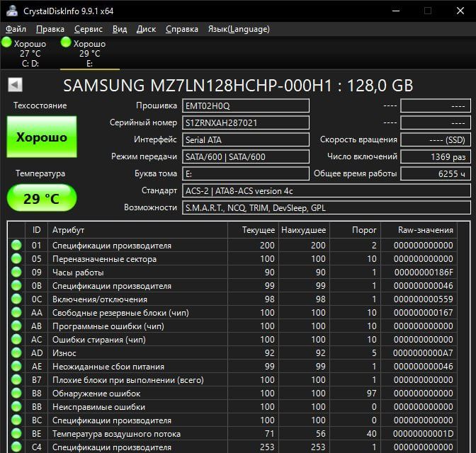The height and width of the screenshot is (453, 476).
Task: Click the status dot of attribute 09
Action: tap(16, 273)
